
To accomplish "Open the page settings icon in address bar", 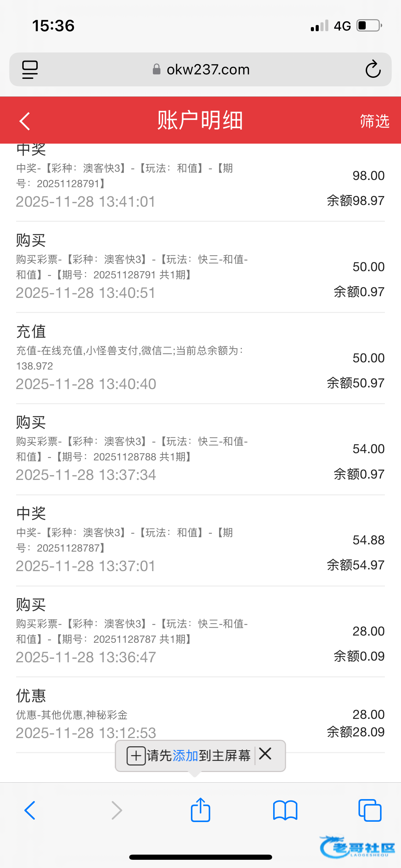I will (x=30, y=70).
